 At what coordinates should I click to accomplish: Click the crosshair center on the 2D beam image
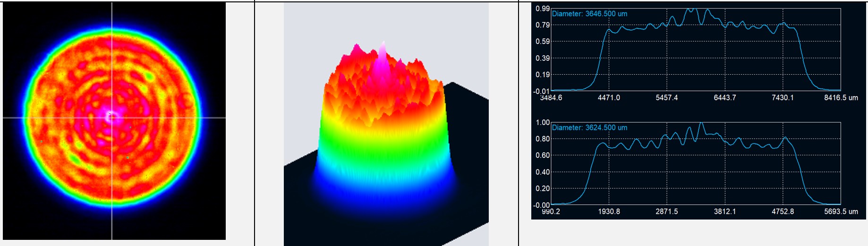click(x=112, y=117)
